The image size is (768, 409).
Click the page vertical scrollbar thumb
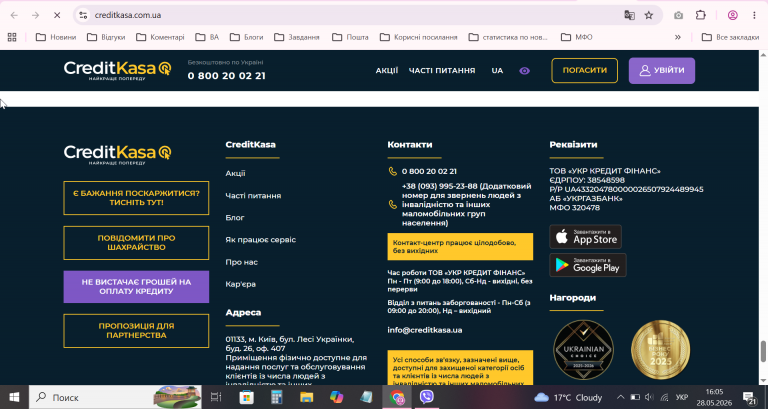(x=763, y=351)
